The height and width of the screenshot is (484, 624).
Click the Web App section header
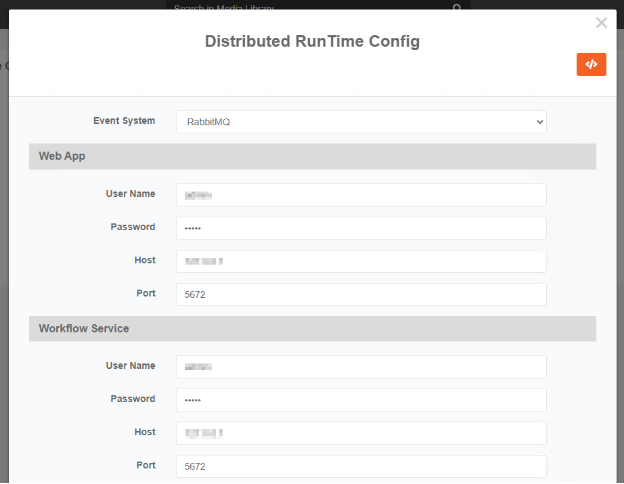(312, 157)
